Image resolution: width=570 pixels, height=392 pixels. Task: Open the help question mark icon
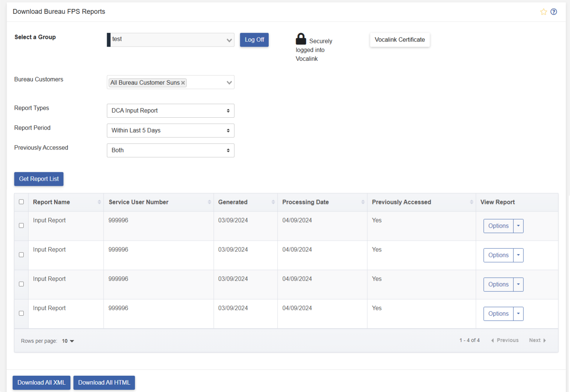(x=554, y=12)
